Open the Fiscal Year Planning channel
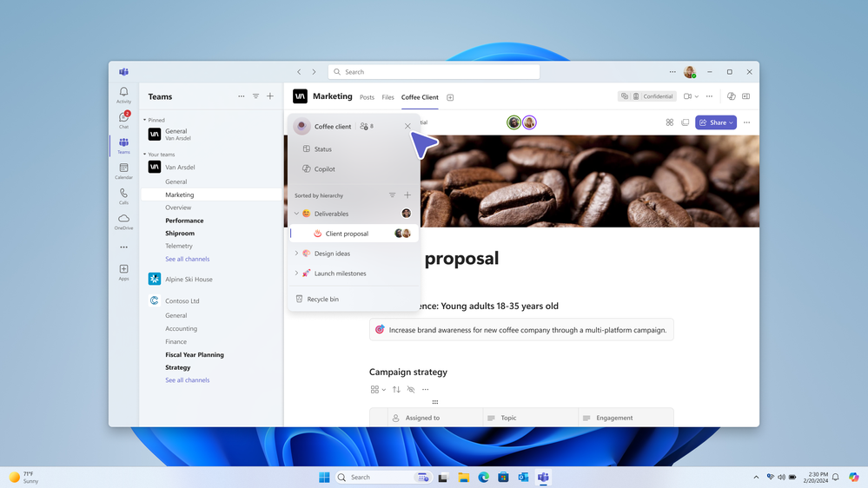Viewport: 868px width, 488px height. pyautogui.click(x=195, y=354)
